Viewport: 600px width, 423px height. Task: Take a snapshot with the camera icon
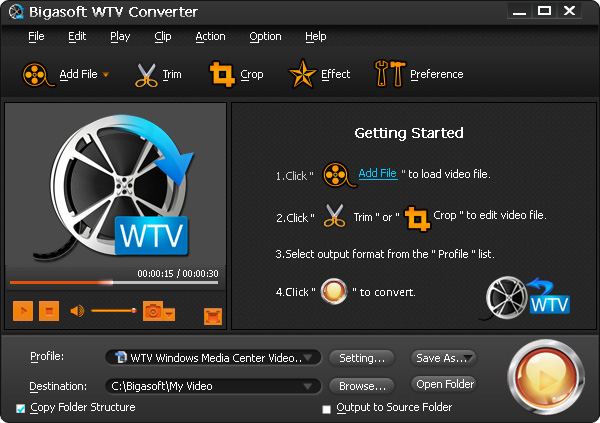click(153, 311)
